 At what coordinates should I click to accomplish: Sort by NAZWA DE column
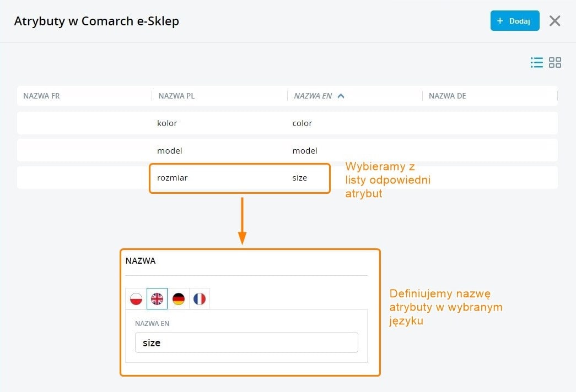[447, 96]
